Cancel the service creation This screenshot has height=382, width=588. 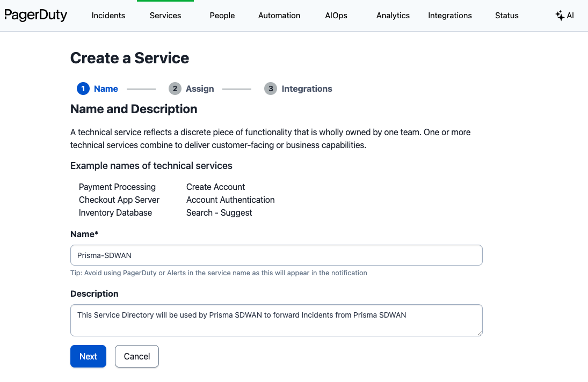pos(137,356)
